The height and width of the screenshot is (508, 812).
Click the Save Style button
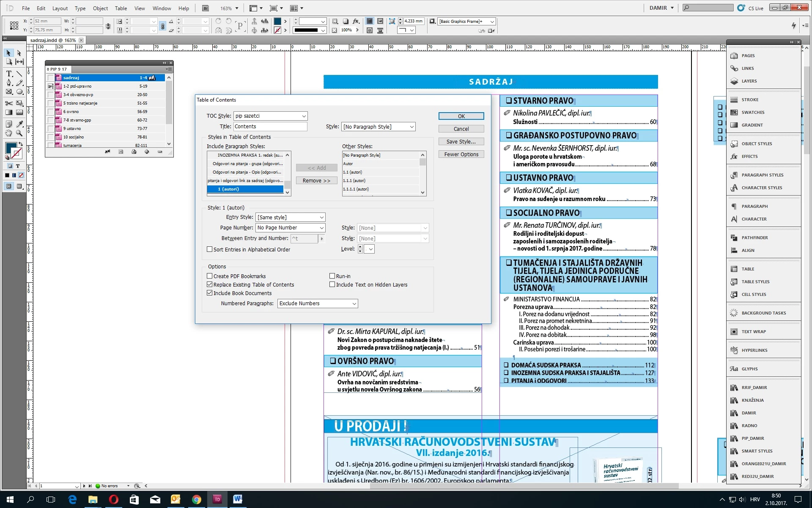461,141
